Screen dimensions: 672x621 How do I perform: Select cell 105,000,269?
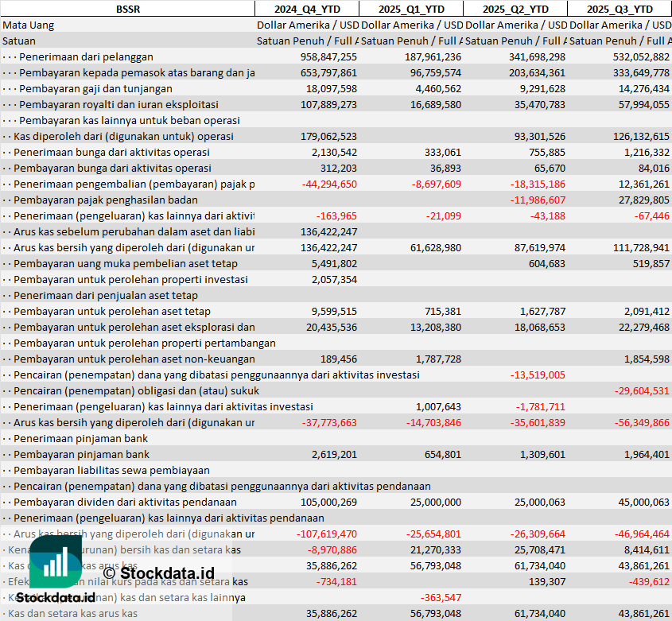tap(328, 502)
